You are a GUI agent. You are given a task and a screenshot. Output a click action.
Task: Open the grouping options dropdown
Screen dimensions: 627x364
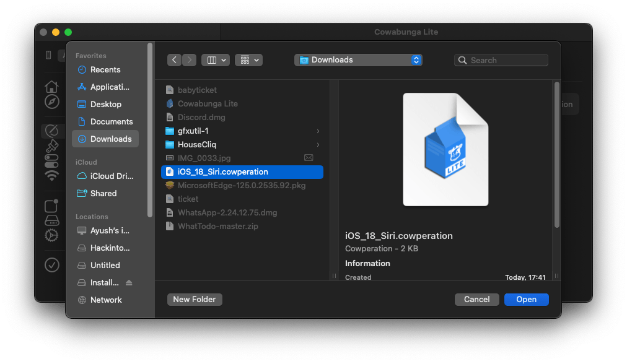click(x=248, y=60)
